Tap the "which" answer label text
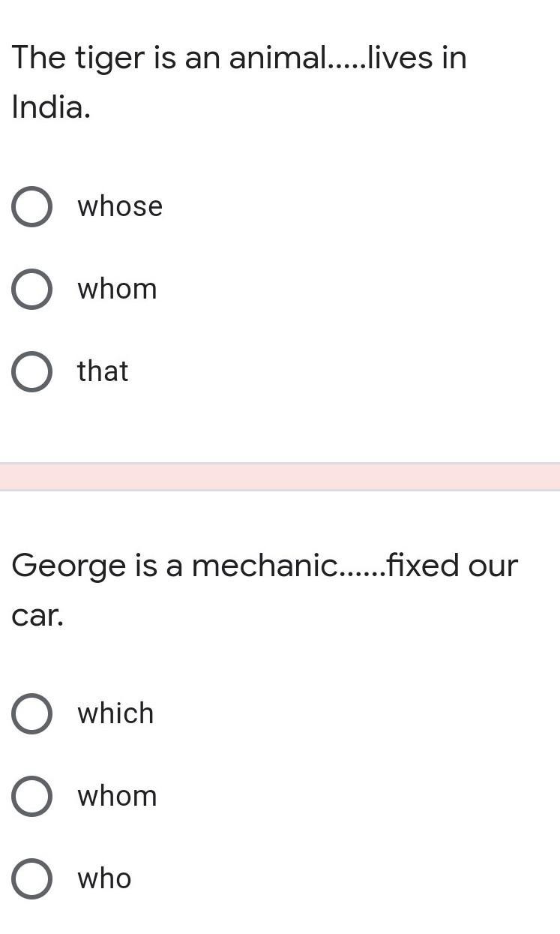Screen dimensions: 560x934 pyautogui.click(x=115, y=713)
